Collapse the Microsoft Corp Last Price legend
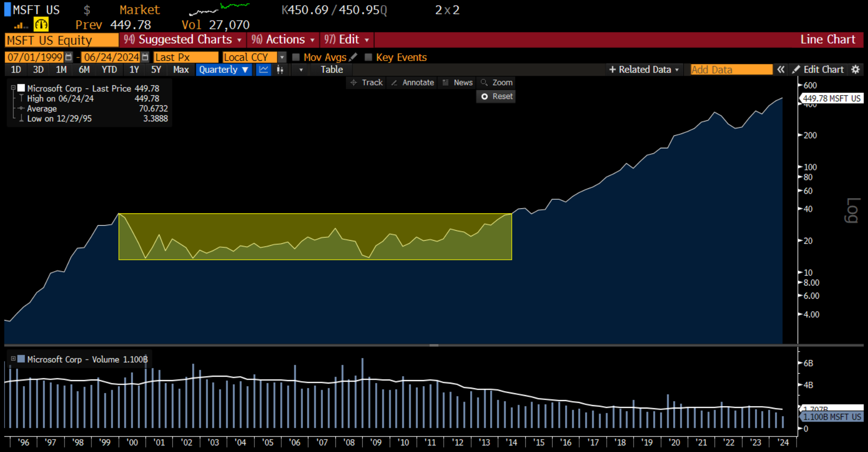The image size is (868, 452). click(13, 88)
